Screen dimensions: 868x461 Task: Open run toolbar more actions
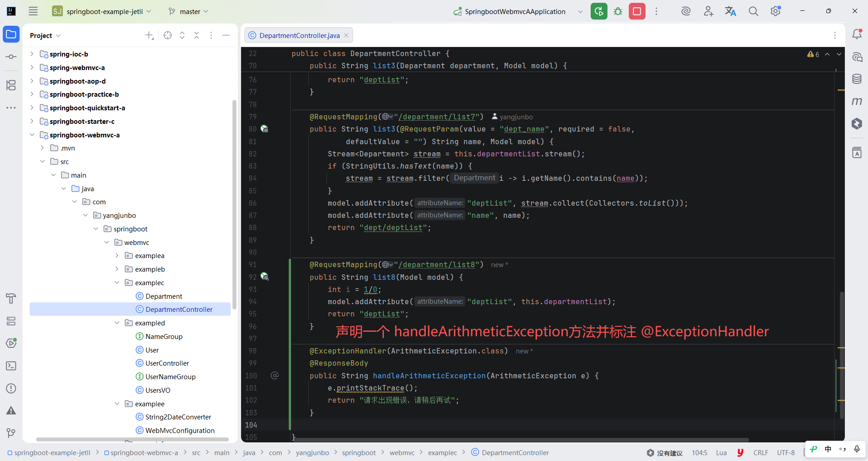(x=656, y=11)
